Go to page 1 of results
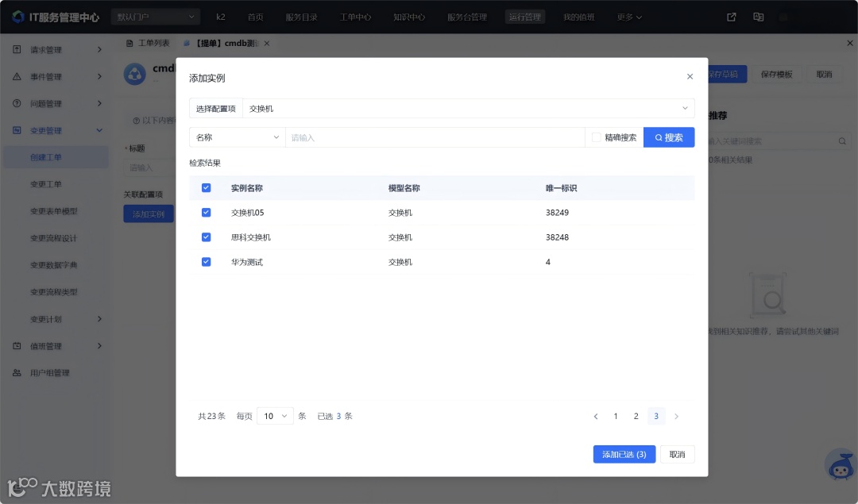Screen dimensions: 858x504 pos(616,417)
